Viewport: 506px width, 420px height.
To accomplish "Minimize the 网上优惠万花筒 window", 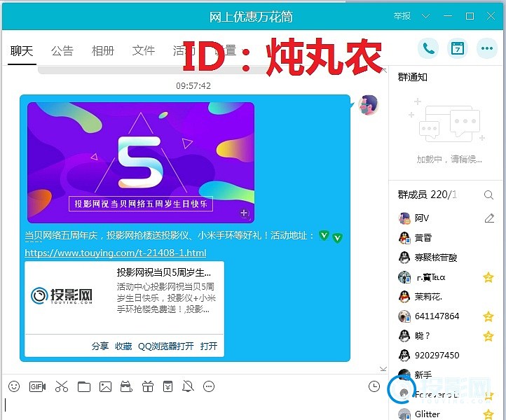I will (x=448, y=16).
